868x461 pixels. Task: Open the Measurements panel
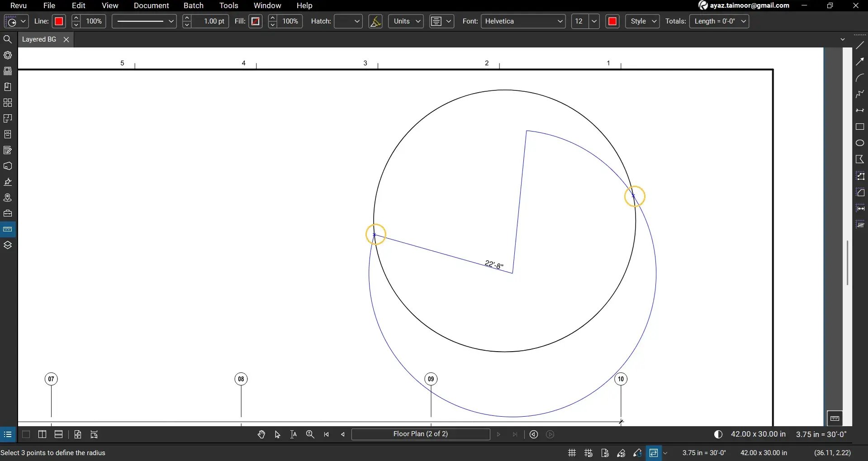[8, 229]
